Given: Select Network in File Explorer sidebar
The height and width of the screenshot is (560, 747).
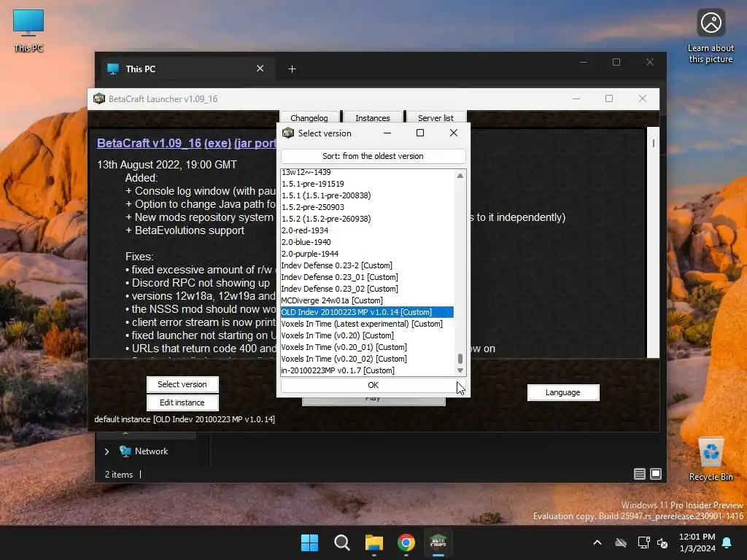Looking at the screenshot, I should (x=151, y=451).
